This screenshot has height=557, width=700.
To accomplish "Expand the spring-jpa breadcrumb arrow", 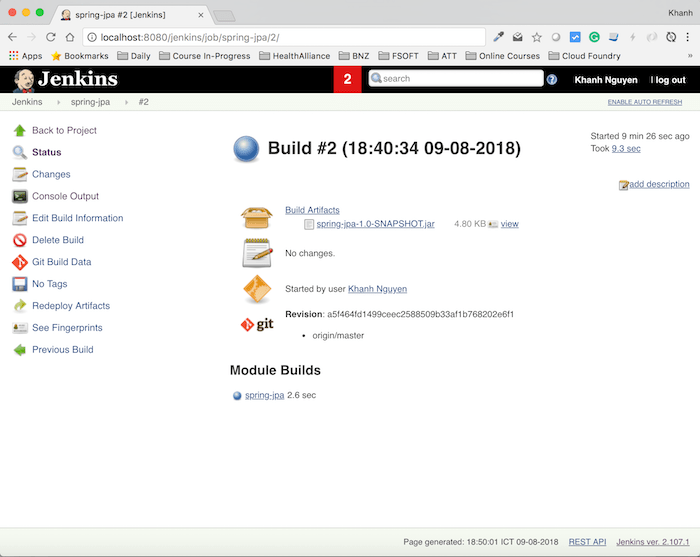I will (126, 102).
